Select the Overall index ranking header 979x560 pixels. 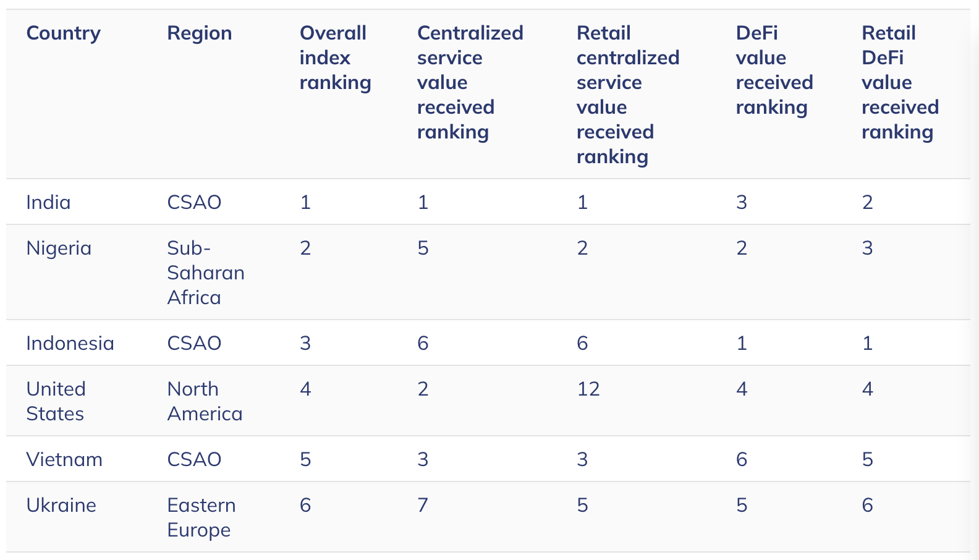coord(335,58)
